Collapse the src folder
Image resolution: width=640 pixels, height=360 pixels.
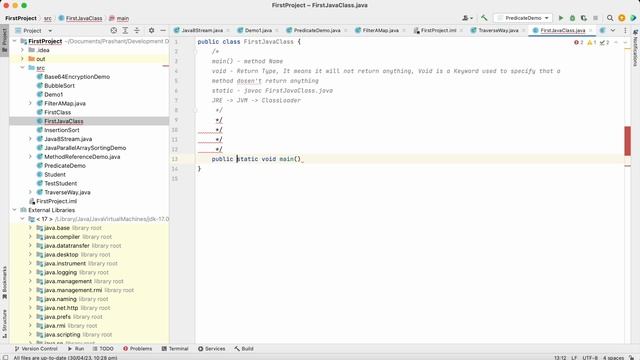[x=22, y=68]
